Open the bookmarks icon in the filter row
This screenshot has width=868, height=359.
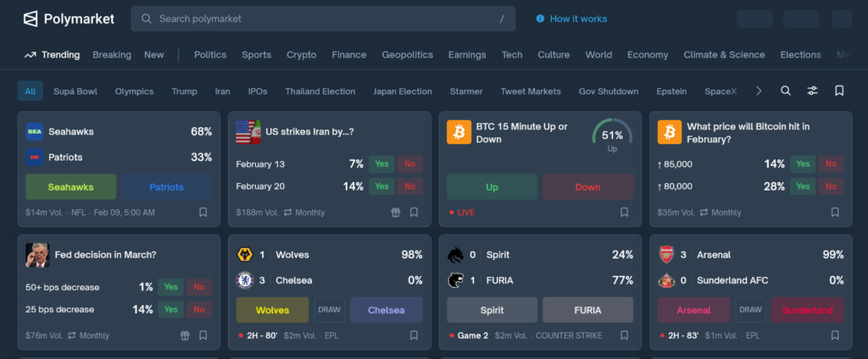coord(839,91)
